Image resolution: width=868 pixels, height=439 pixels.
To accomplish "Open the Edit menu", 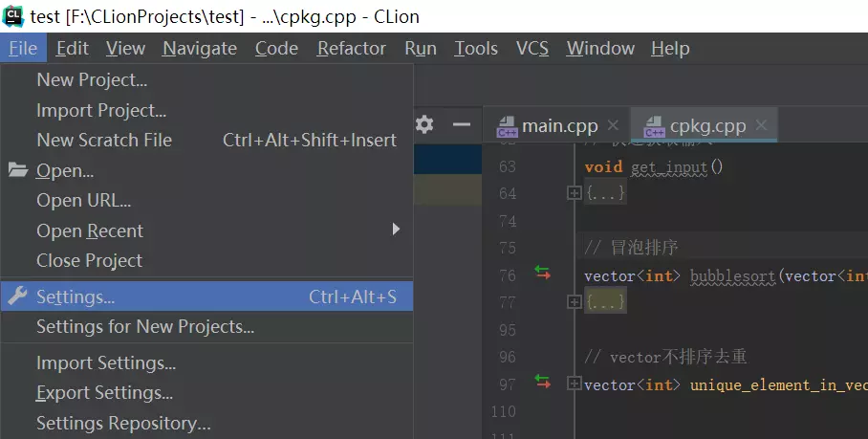I will (73, 49).
